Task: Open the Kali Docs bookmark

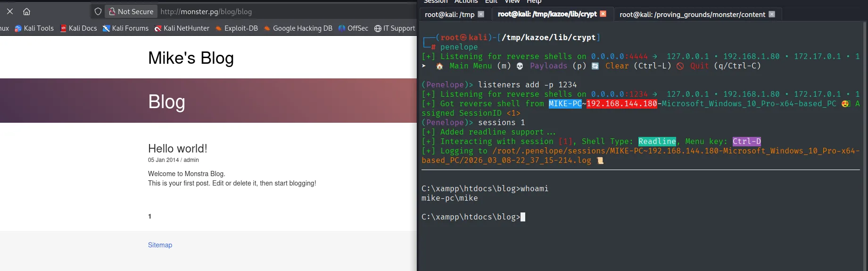Action: point(79,28)
